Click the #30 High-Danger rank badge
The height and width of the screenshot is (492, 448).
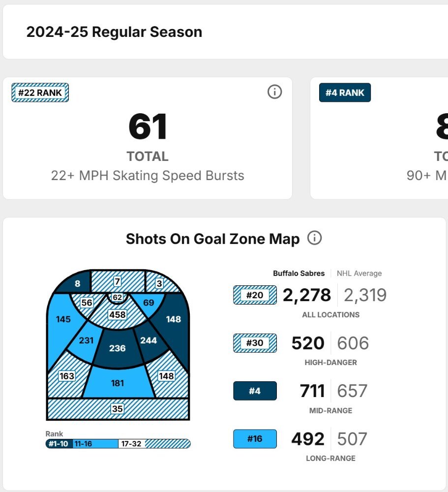click(x=255, y=343)
